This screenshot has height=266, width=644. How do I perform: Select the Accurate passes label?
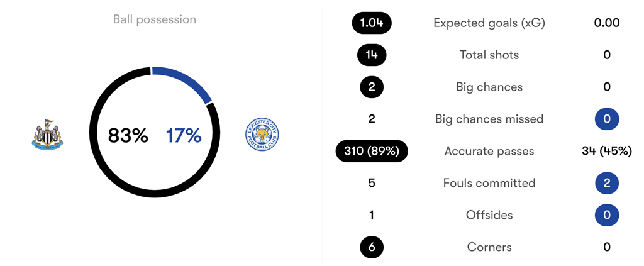489,151
